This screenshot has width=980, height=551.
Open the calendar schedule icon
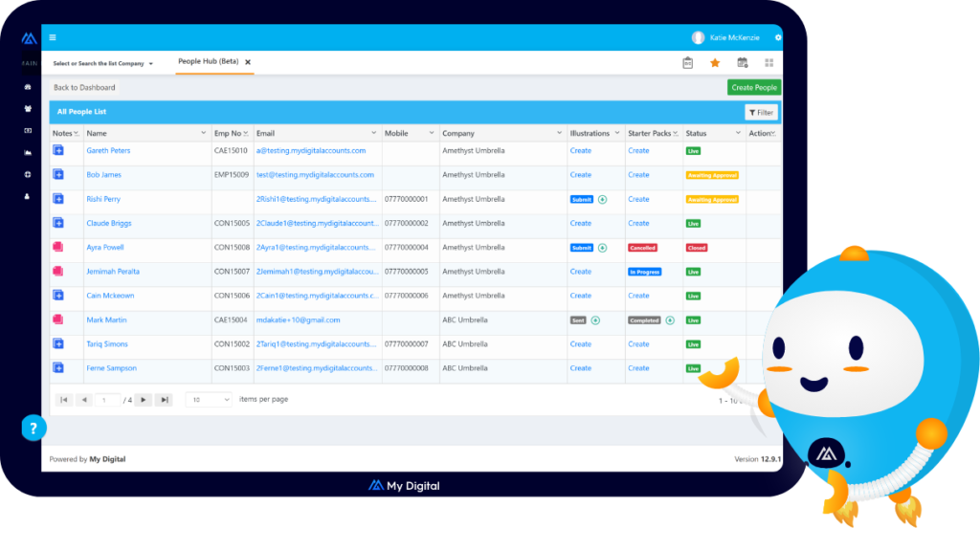click(x=743, y=63)
